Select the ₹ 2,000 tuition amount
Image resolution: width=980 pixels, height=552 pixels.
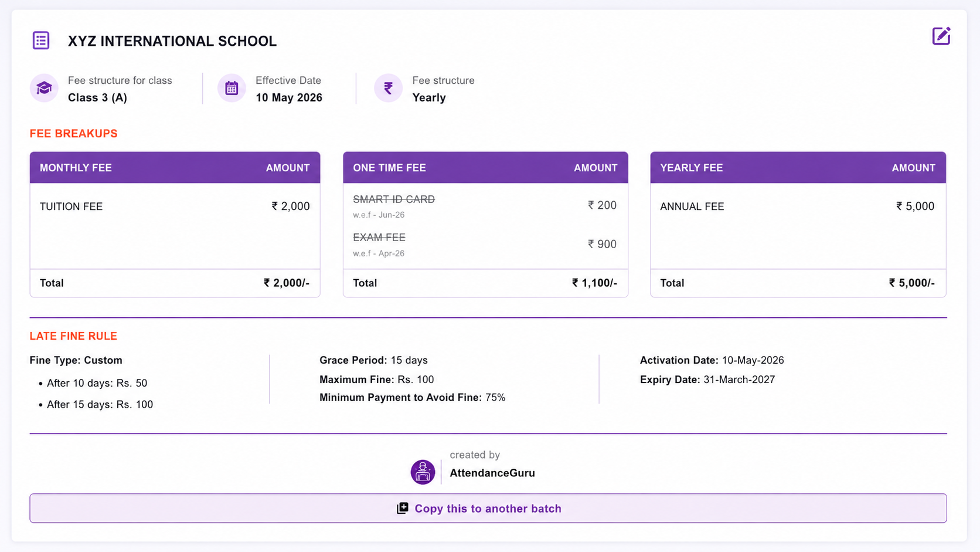(x=291, y=206)
